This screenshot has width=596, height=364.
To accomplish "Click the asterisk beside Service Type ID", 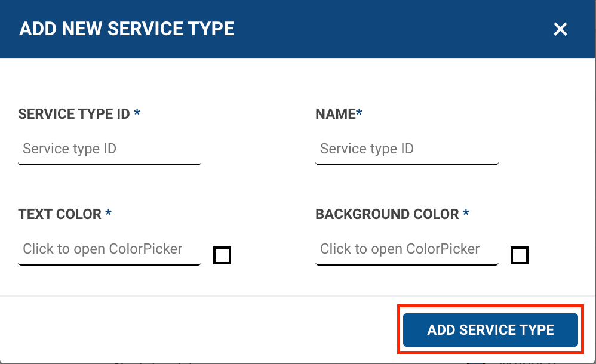I will pyautogui.click(x=137, y=113).
